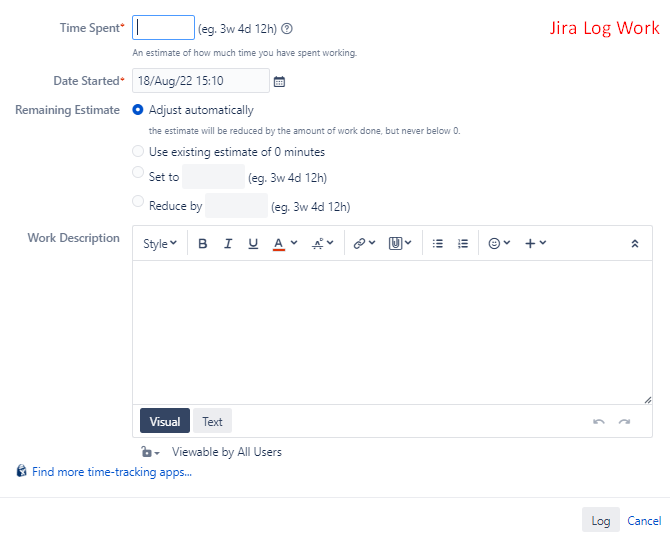Screen dimensions: 670x537
Task: Switch the editor to the Visual tab
Action: tap(165, 421)
